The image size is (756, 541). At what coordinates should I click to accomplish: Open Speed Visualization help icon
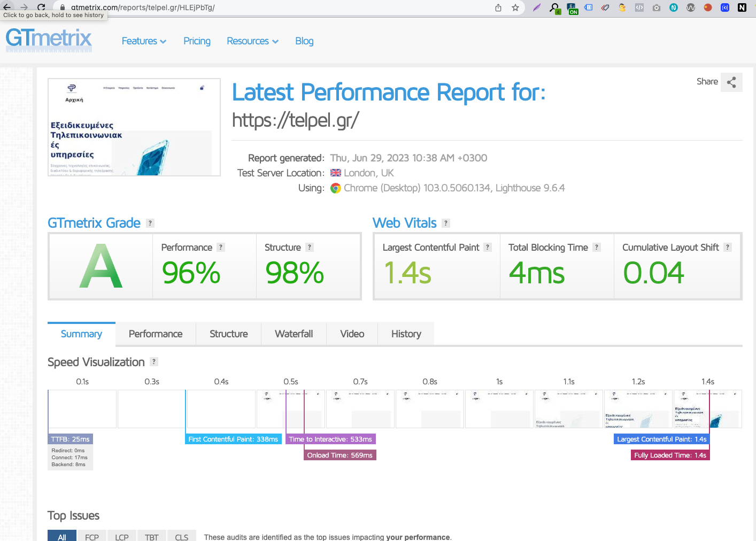pyautogui.click(x=154, y=362)
